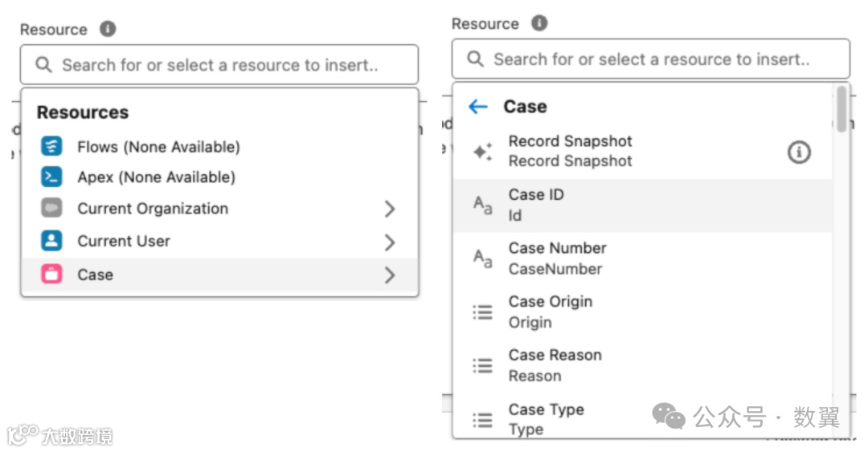Click info icon beside left Resource label
The width and height of the screenshot is (868, 452).
click(x=108, y=29)
